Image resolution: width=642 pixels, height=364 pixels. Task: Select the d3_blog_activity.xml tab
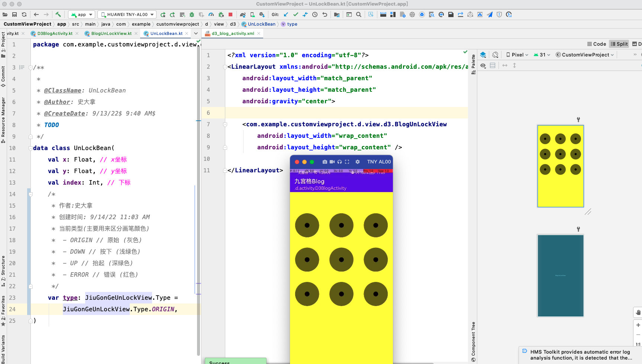point(233,33)
